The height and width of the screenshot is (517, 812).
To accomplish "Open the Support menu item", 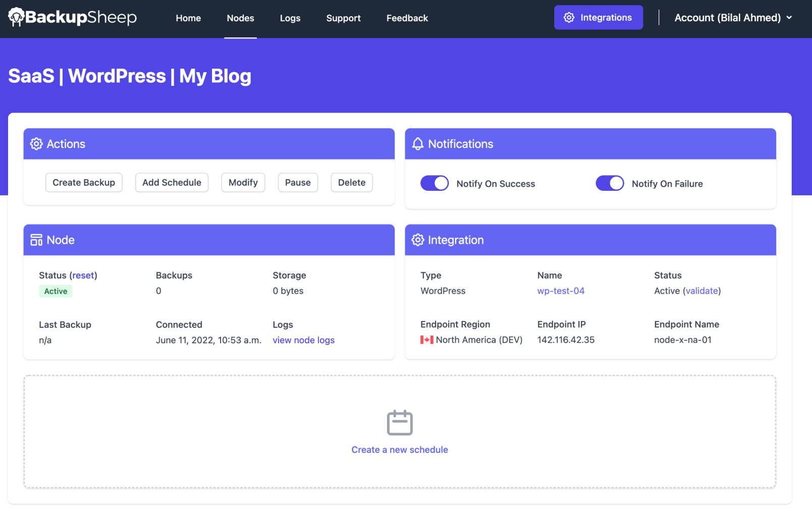I will tap(343, 18).
